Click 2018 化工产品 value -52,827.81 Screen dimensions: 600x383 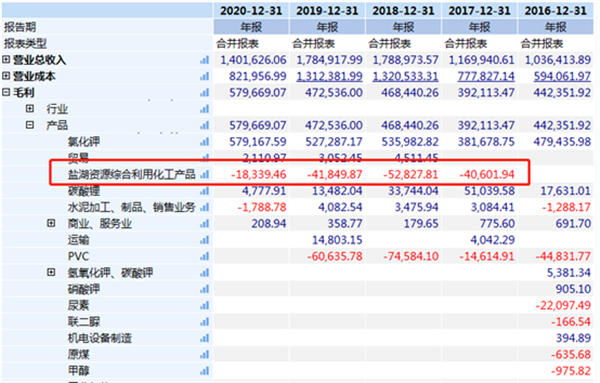[411, 175]
